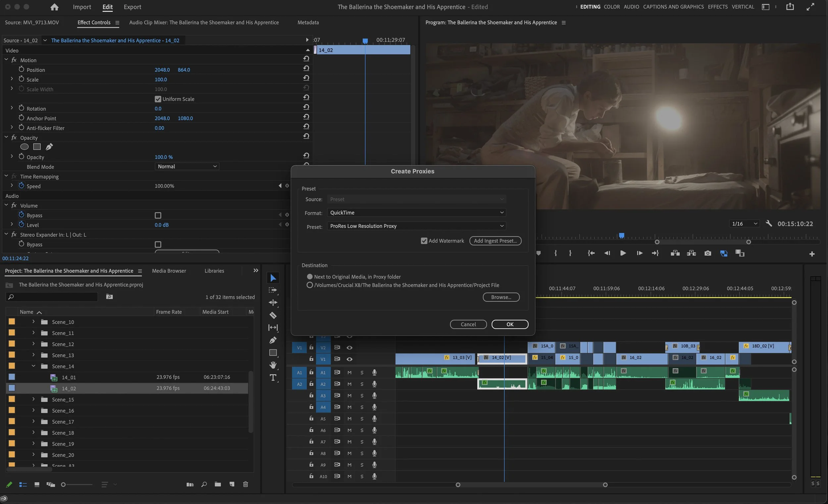
Task: Toggle the V1 track output eye icon
Action: point(349,359)
